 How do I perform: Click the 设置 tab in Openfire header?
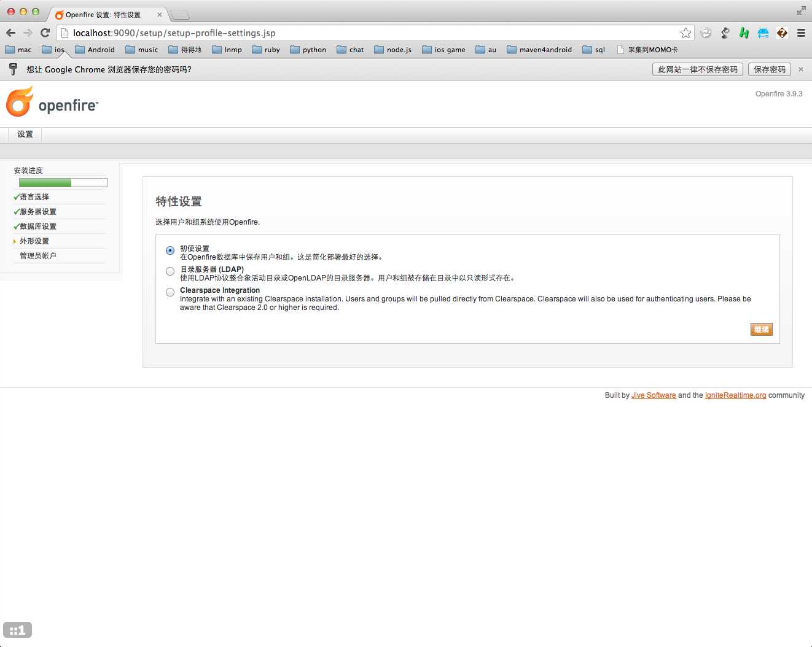pos(25,134)
